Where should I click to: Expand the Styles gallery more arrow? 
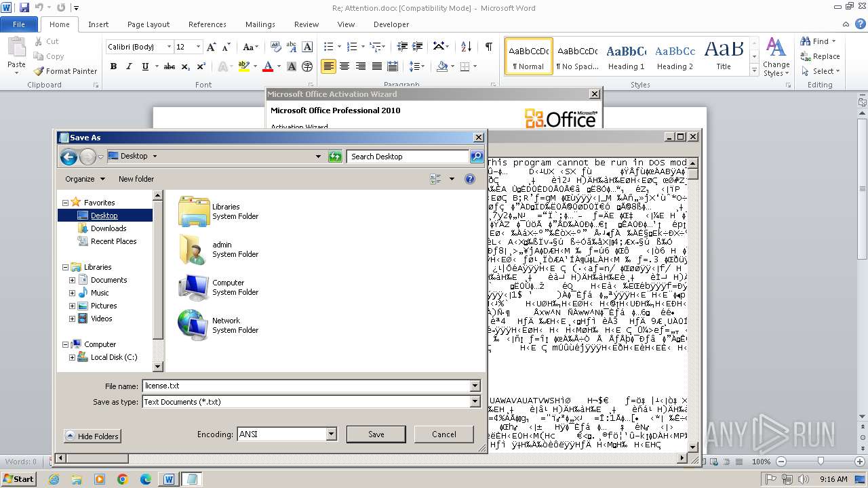coord(754,70)
